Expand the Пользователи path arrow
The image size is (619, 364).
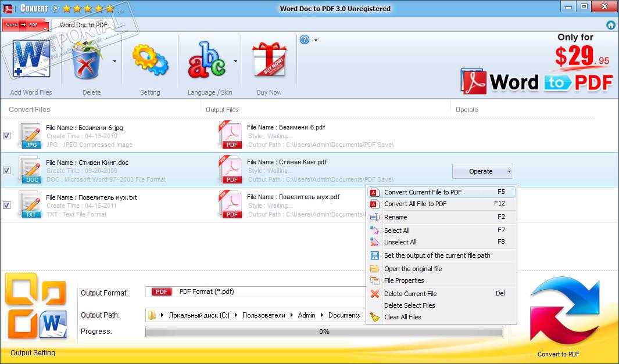pos(291,315)
